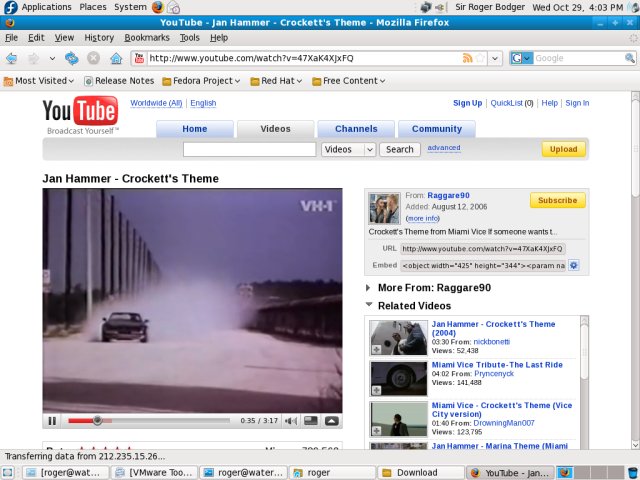This screenshot has height=480, width=640.
Task: Open the address bar history dropdown
Action: 495,58
